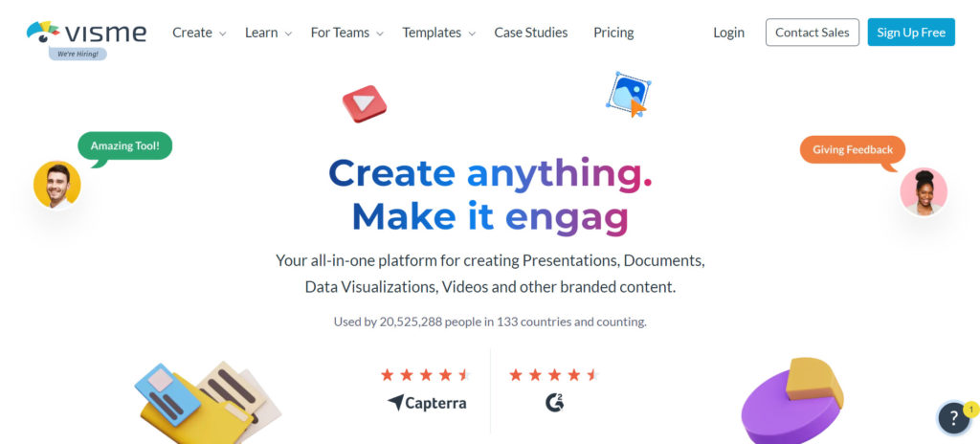Image resolution: width=980 pixels, height=444 pixels.
Task: Open the help question mark widget
Action: coord(954,418)
